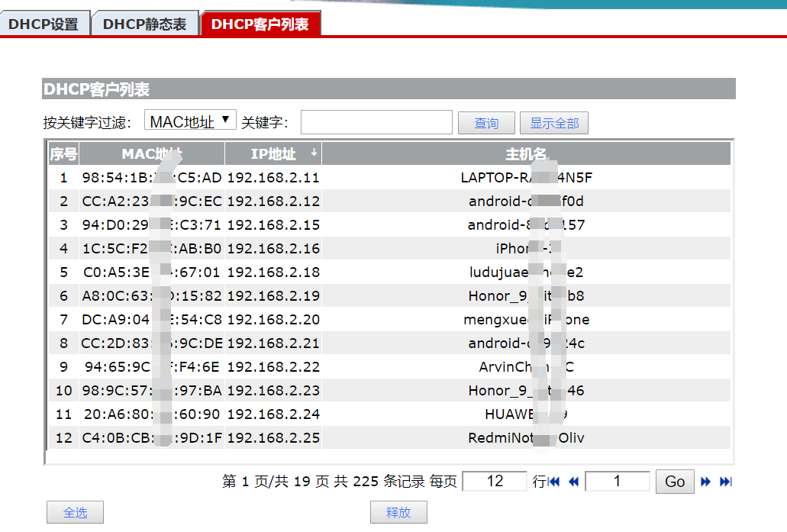Click the 显示全部 button

[554, 123]
